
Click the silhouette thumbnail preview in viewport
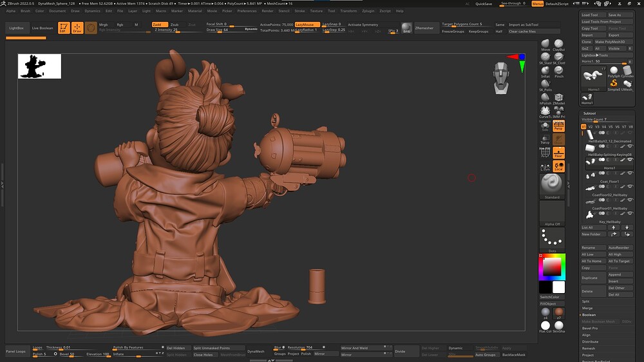click(x=39, y=66)
